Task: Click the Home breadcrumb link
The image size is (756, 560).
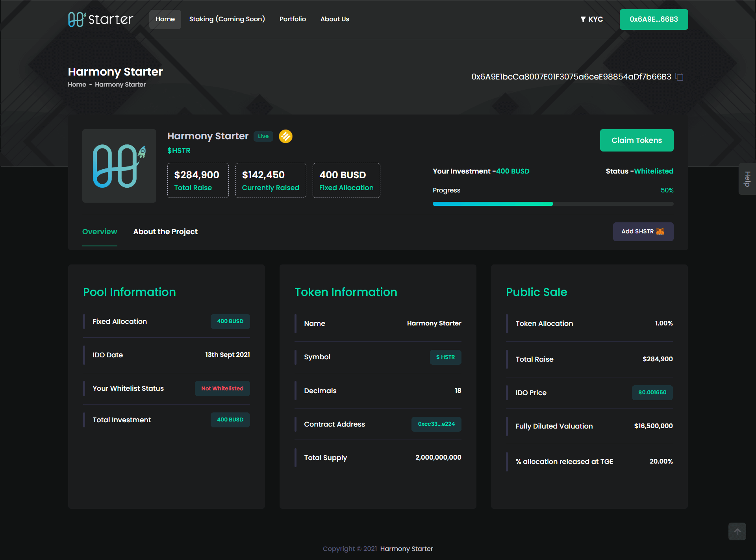Action: pos(77,85)
